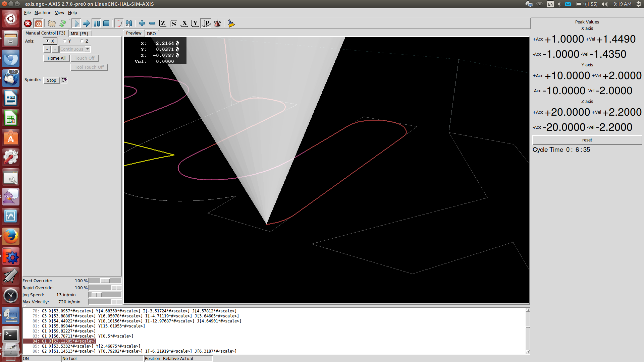The height and width of the screenshot is (362, 644).
Task: Click the Tool Touch Off button
Action: [89, 67]
